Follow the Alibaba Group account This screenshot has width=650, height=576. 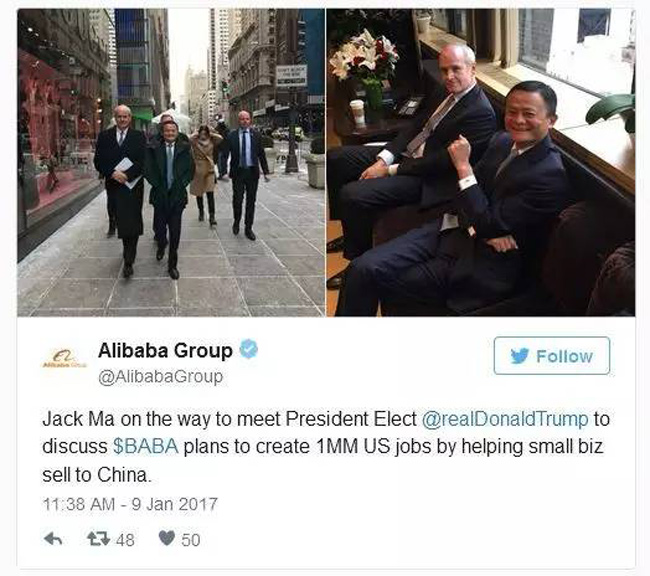pyautogui.click(x=552, y=356)
